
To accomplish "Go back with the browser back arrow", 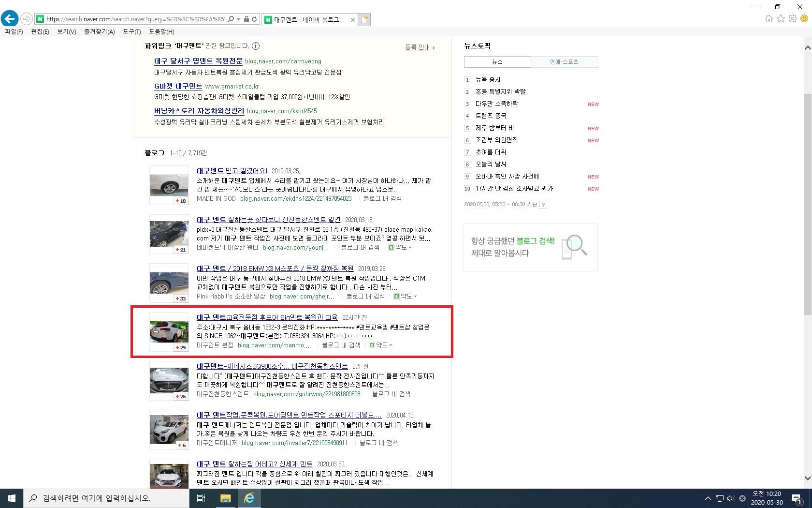I will point(10,19).
